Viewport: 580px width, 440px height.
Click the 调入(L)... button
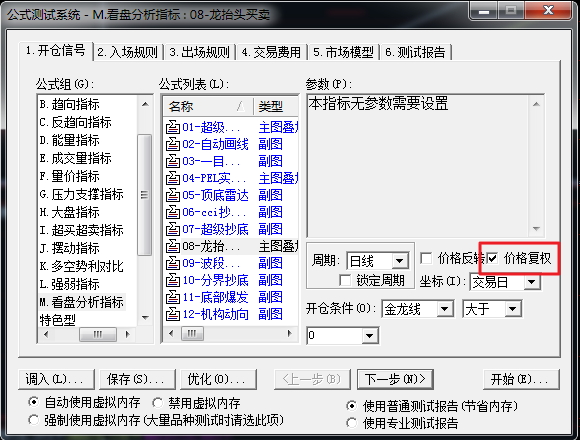tap(56, 379)
